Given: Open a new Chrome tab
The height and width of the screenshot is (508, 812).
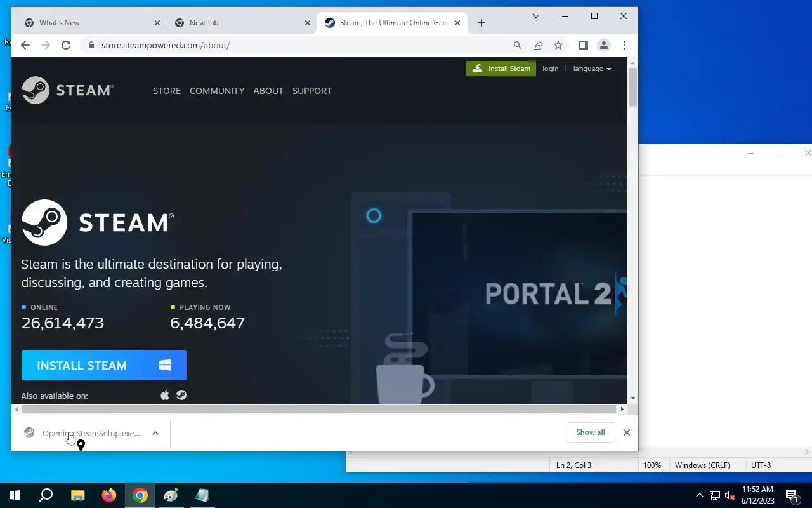Looking at the screenshot, I should [x=481, y=23].
